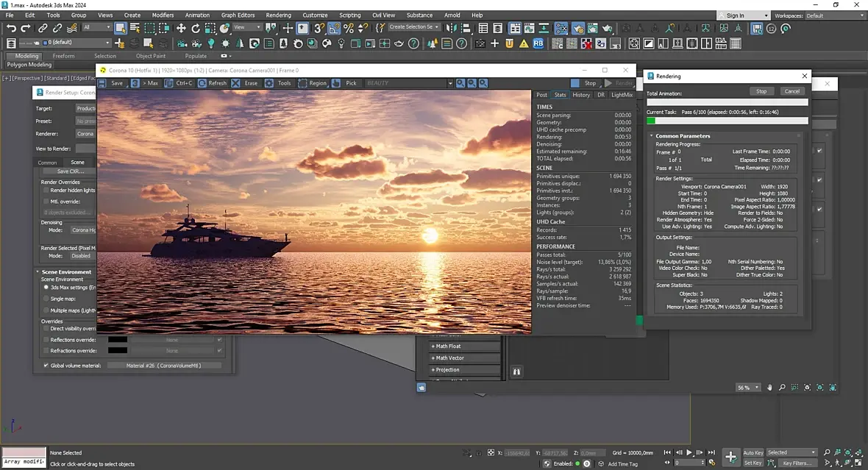Click Save icon in Corona frame buffer

pos(103,83)
